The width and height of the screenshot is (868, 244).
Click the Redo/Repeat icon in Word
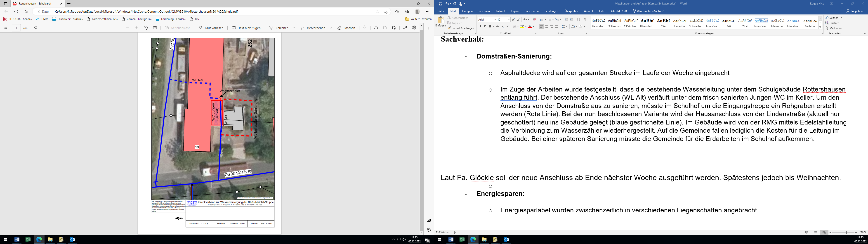[455, 4]
